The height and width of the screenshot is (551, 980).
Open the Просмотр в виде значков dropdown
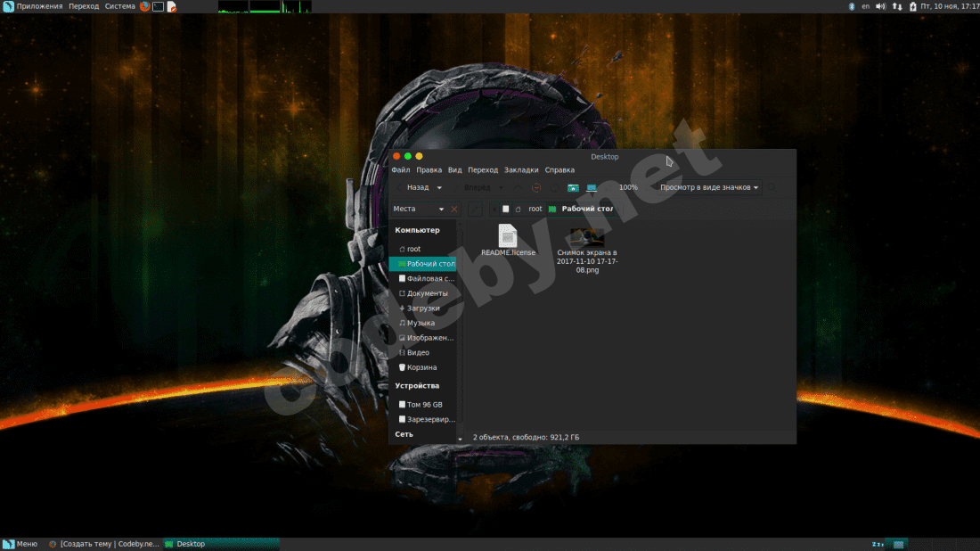pos(709,187)
